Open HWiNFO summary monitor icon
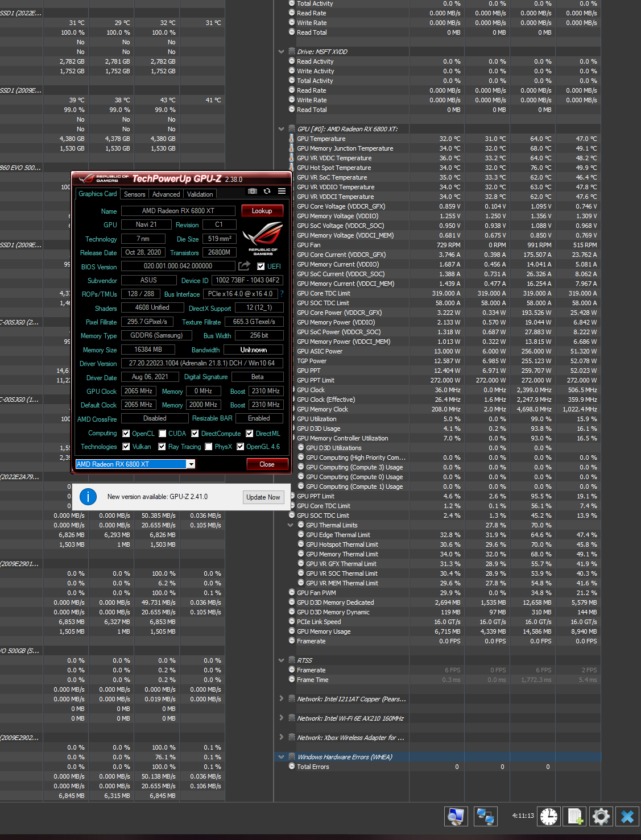 click(456, 817)
